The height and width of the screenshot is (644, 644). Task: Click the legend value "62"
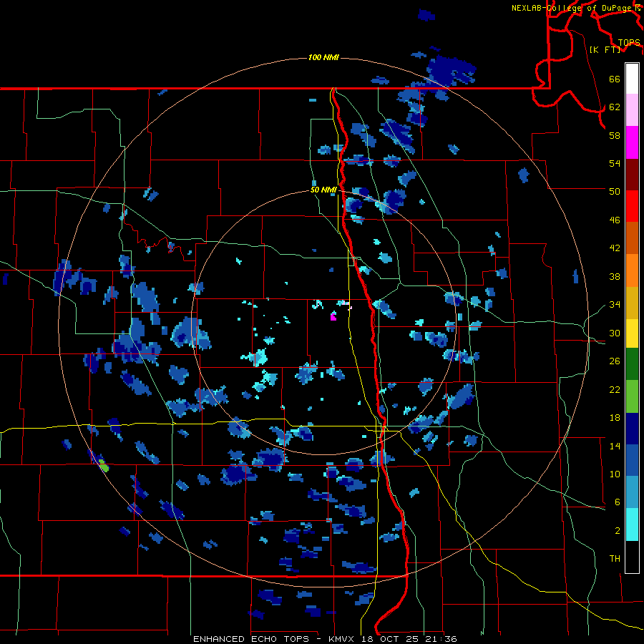click(615, 107)
